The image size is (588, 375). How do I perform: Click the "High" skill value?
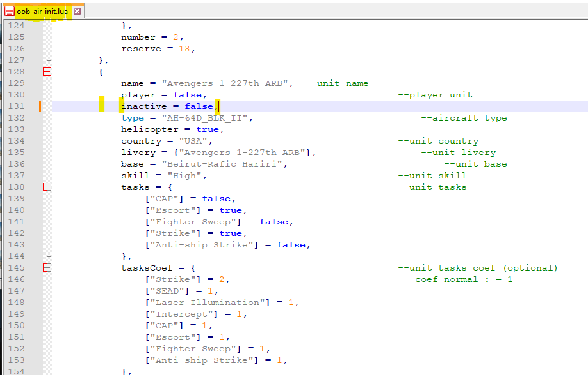tap(184, 176)
